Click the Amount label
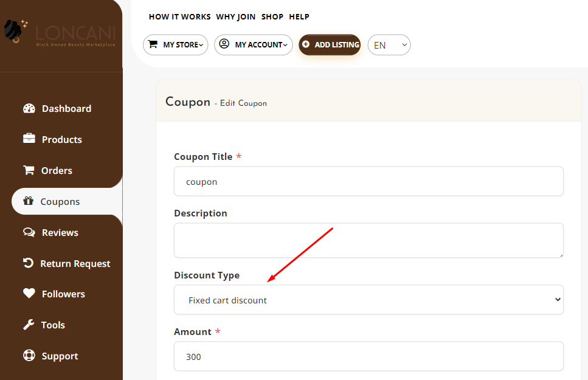Screen dimensions: 588x380 [193, 331]
